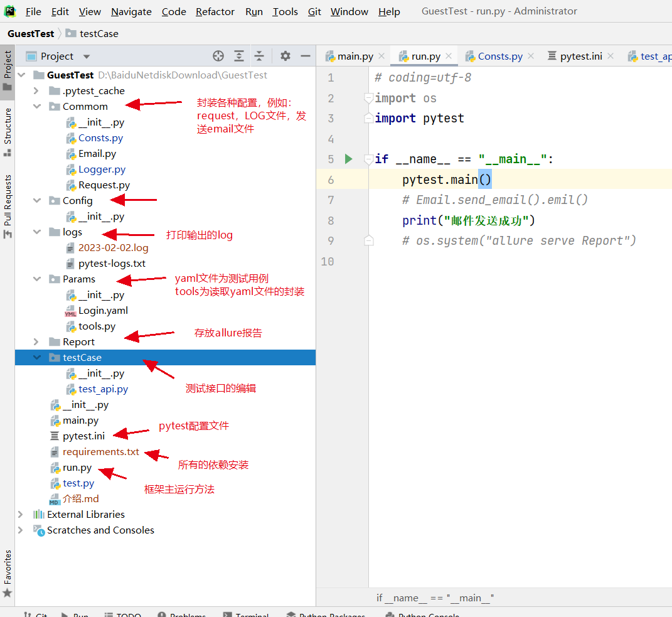This screenshot has height=617, width=672.
Task: Expand the .pytest_cache folder
Action: [x=36, y=91]
